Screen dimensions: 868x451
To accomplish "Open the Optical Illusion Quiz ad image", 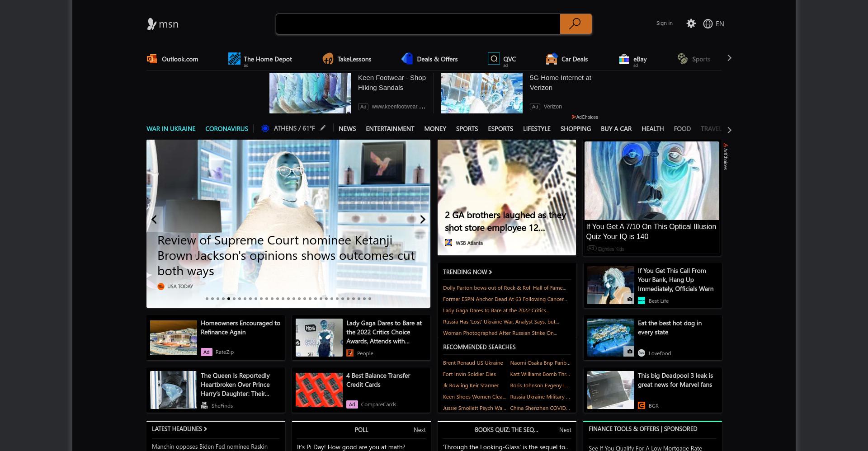I will tap(651, 181).
